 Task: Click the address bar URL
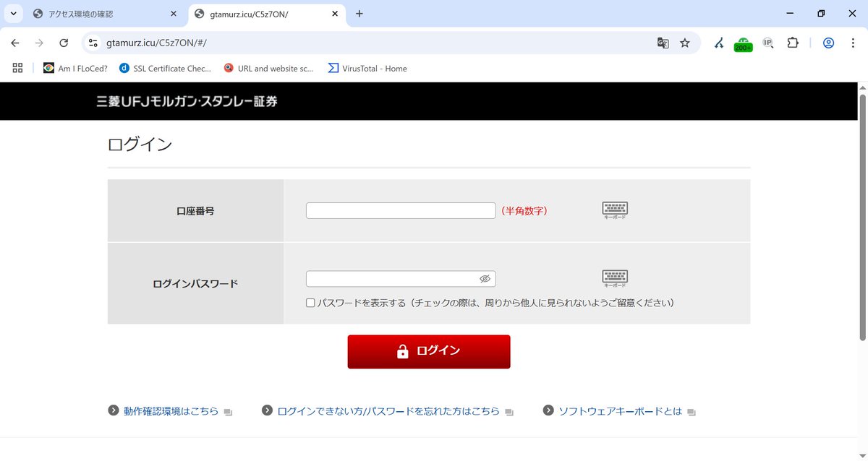coord(157,43)
